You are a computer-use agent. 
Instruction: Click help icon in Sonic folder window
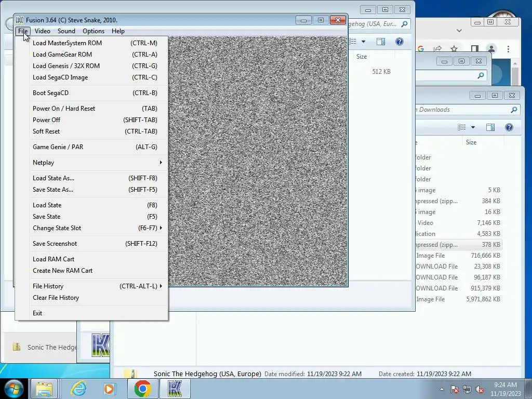tap(400, 42)
